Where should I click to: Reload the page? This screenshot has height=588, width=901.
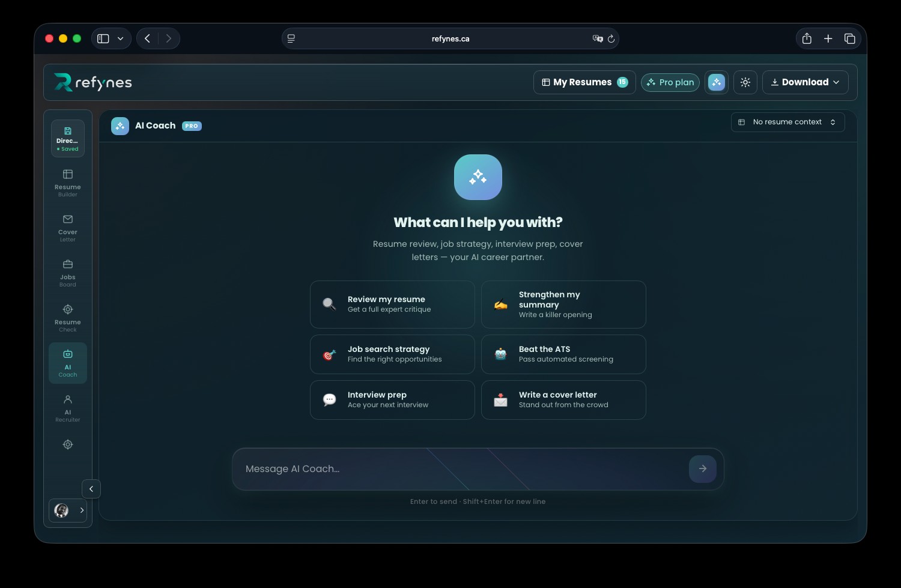tap(611, 38)
